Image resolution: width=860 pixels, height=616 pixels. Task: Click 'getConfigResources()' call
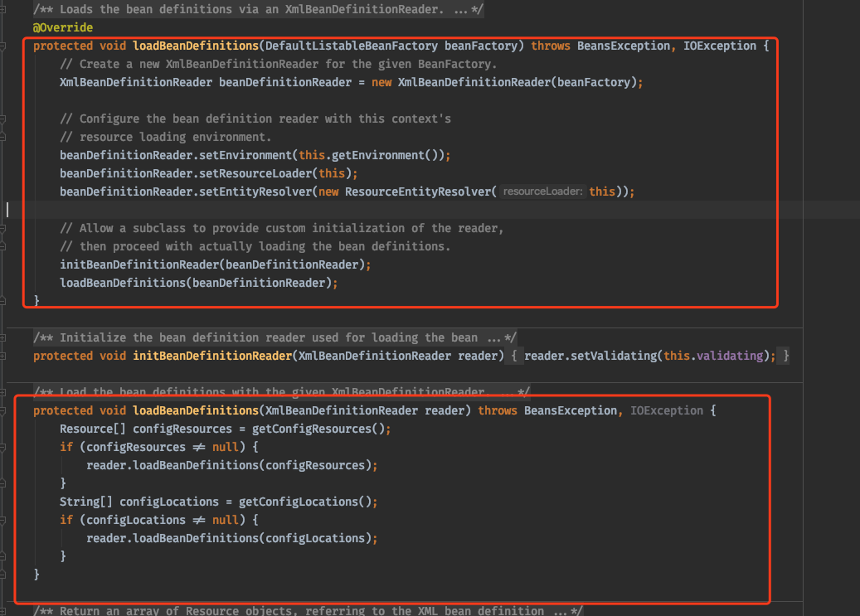(318, 429)
